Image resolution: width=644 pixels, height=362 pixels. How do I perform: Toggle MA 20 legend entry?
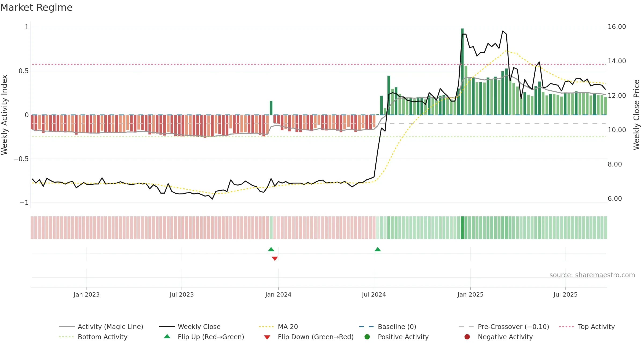point(278,327)
